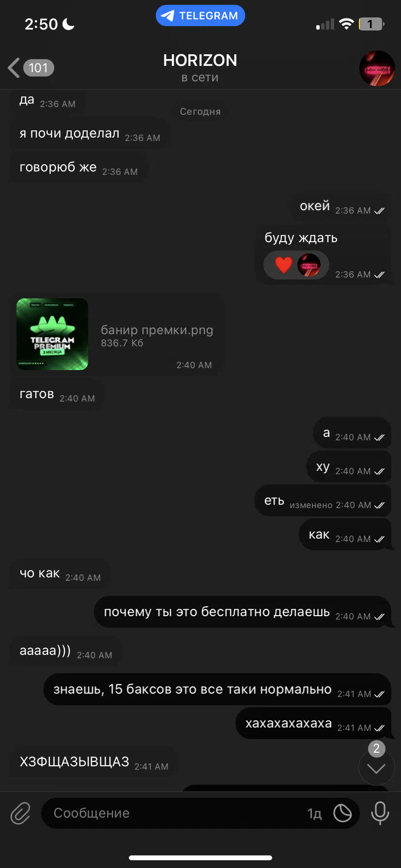The image size is (401, 868).
Task: Tap the paperclip attachment icon
Action: (20, 813)
